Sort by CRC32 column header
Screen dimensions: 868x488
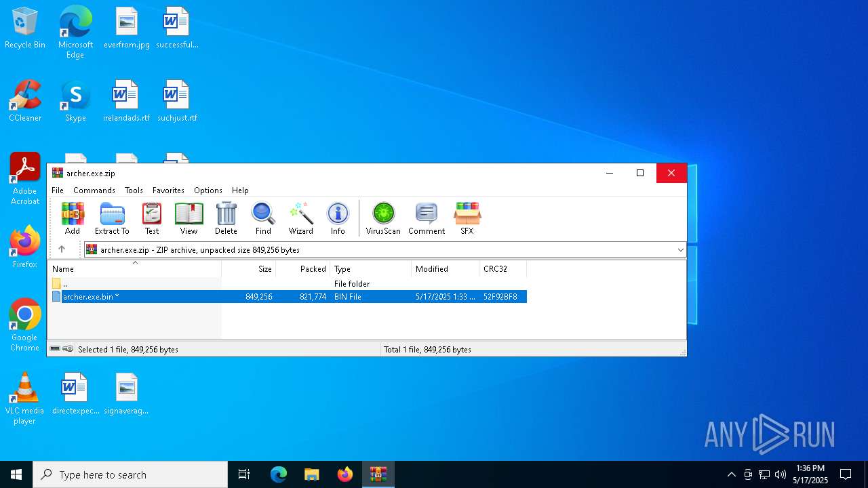coord(502,269)
